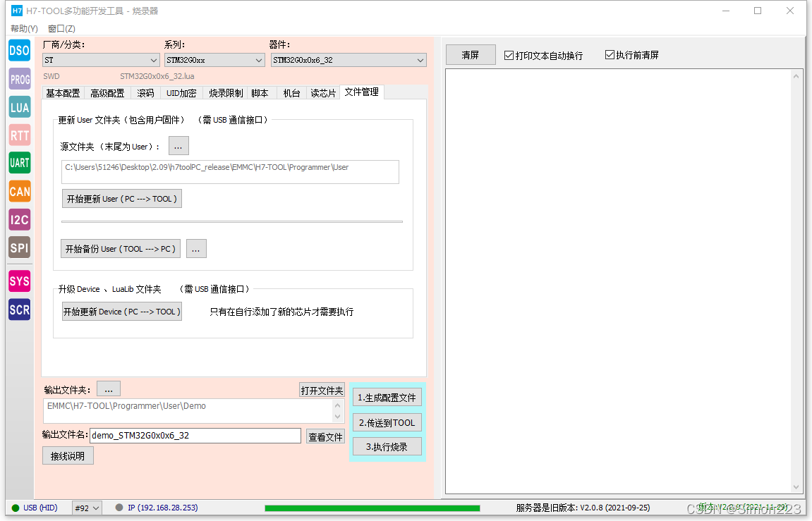
Task: Browse for the 输出文件夹 output folder
Action: (x=109, y=389)
